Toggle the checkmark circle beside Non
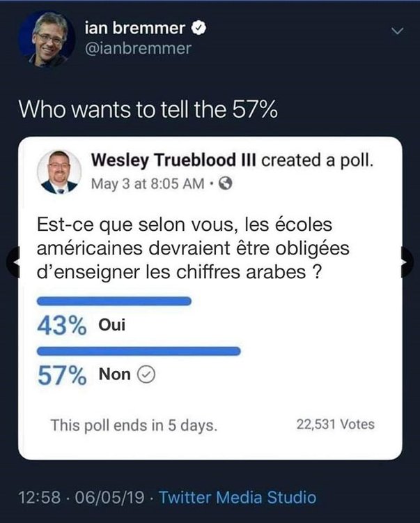This screenshot has width=420, height=523. coord(146,375)
